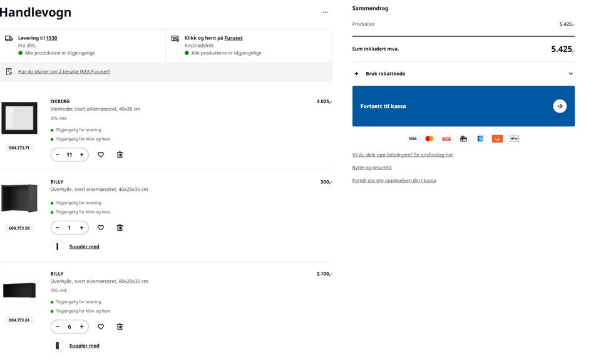Click BILLY 40x28x35 quantity value 1
The width and height of the screenshot is (601, 364).
[69, 228]
